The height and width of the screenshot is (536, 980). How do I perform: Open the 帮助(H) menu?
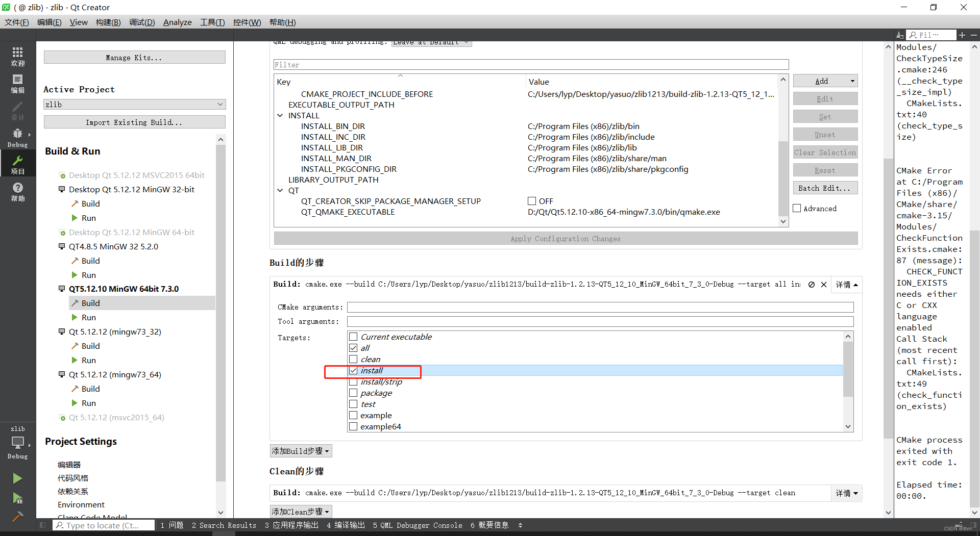pyautogui.click(x=282, y=22)
